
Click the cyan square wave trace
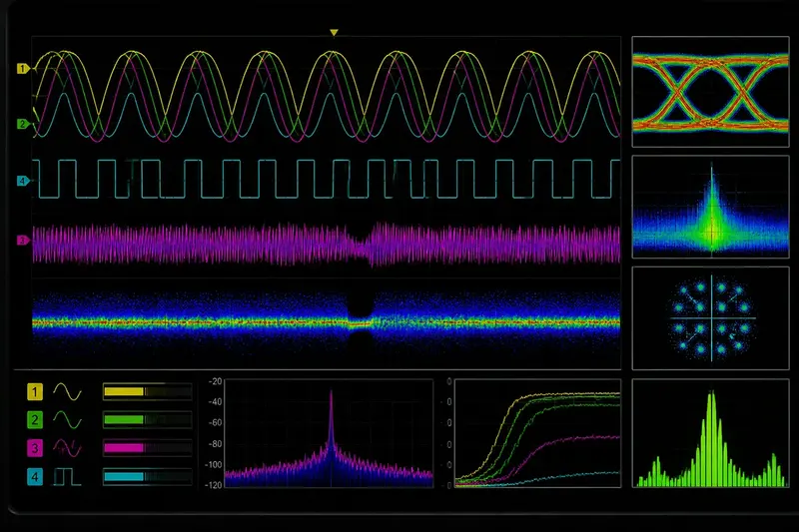[327, 179]
